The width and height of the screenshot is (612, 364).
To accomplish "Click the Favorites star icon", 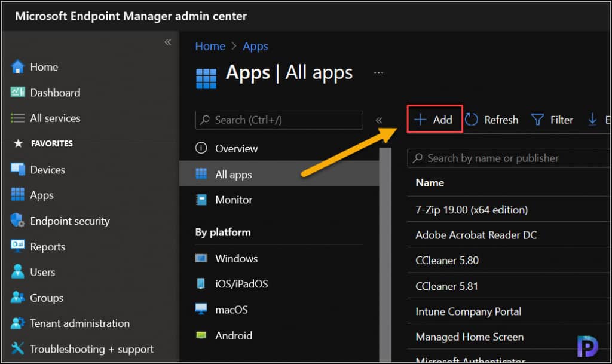I will [18, 143].
